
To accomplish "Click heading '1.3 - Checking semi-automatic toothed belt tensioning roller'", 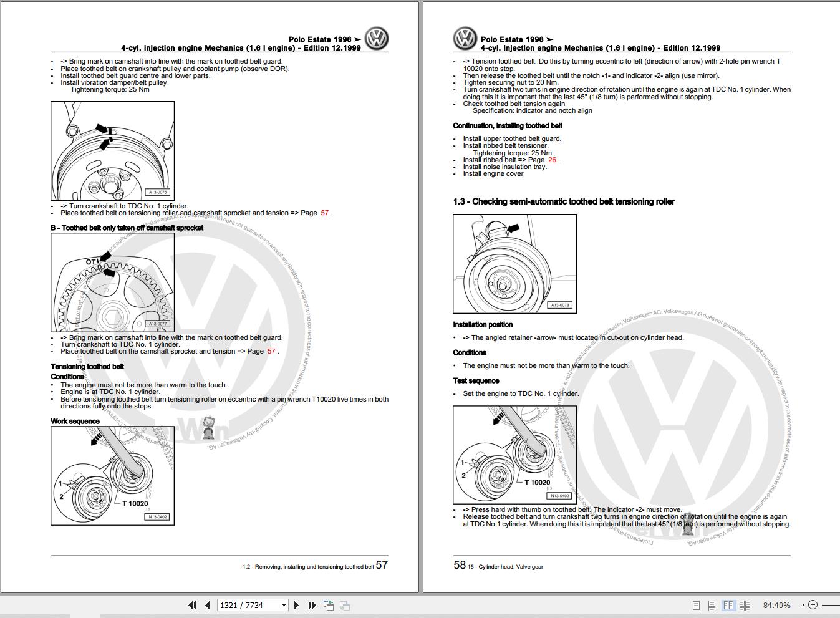I will (564, 201).
